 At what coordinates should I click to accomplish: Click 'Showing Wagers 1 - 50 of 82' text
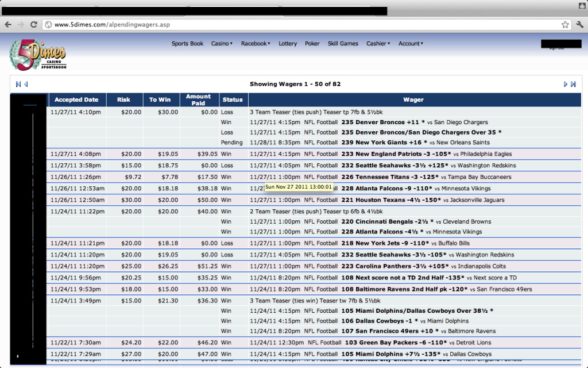[x=295, y=84]
